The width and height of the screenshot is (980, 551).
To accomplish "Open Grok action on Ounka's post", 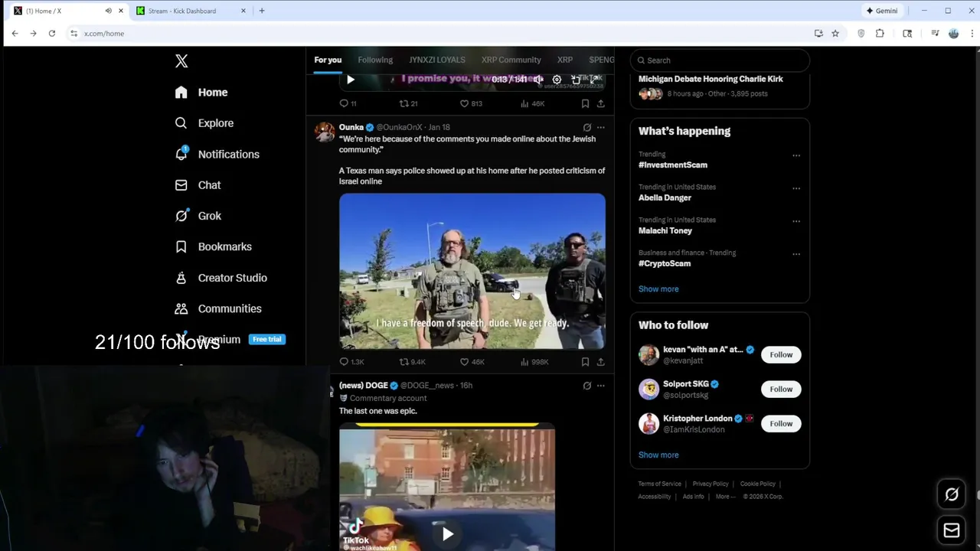I will (587, 128).
